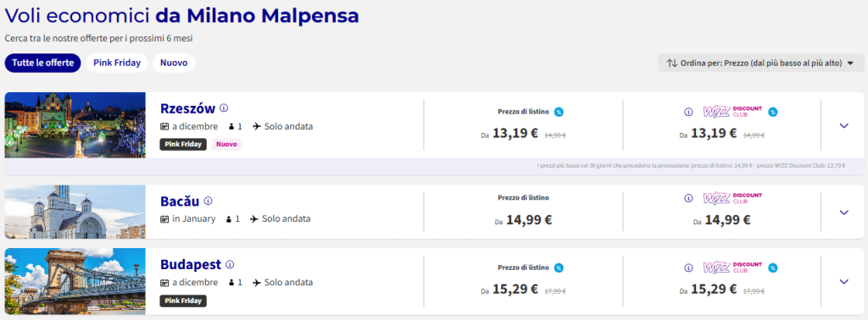Toggle the Pink Friday filter pill
868x320 pixels.
click(x=117, y=63)
